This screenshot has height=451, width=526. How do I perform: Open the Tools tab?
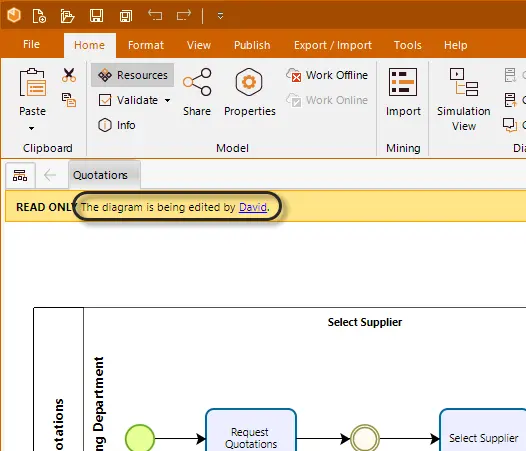point(408,45)
